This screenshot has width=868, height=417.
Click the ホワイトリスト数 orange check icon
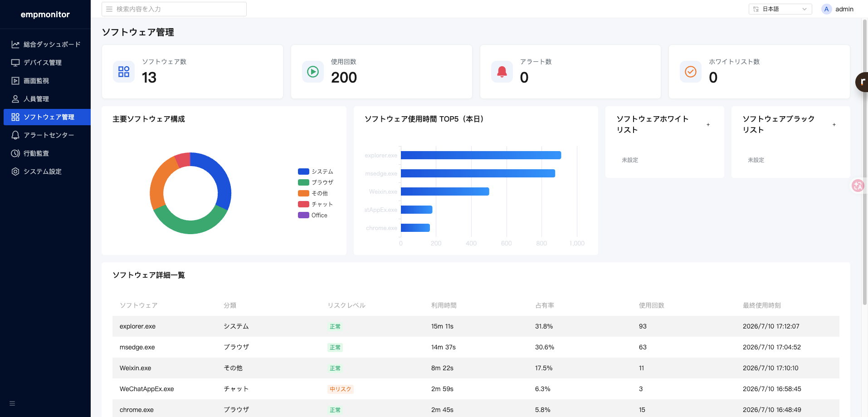pos(691,72)
